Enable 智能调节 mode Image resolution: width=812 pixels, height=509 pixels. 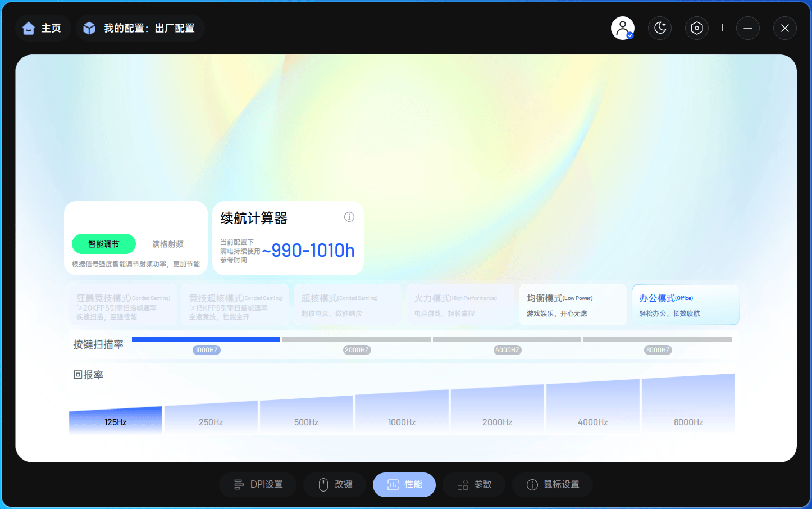click(x=103, y=244)
